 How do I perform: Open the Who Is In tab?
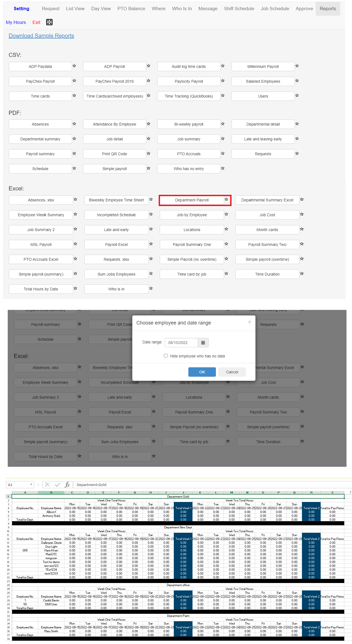click(182, 9)
